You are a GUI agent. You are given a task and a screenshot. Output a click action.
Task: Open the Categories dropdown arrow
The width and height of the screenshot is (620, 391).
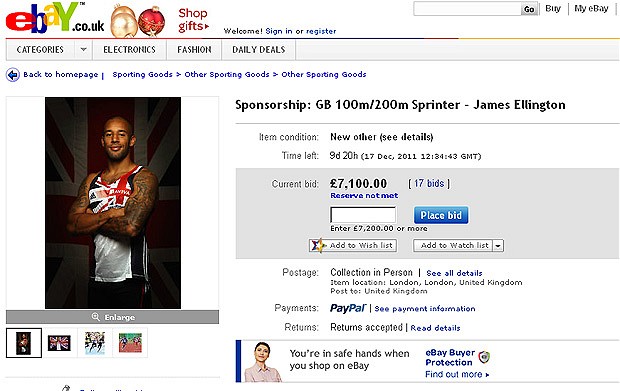[83, 50]
